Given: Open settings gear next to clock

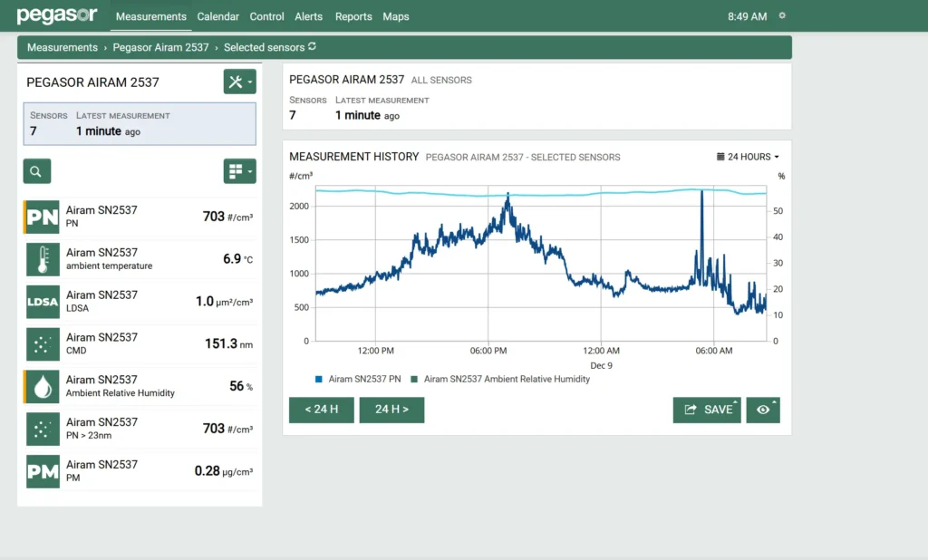Looking at the screenshot, I should [782, 16].
